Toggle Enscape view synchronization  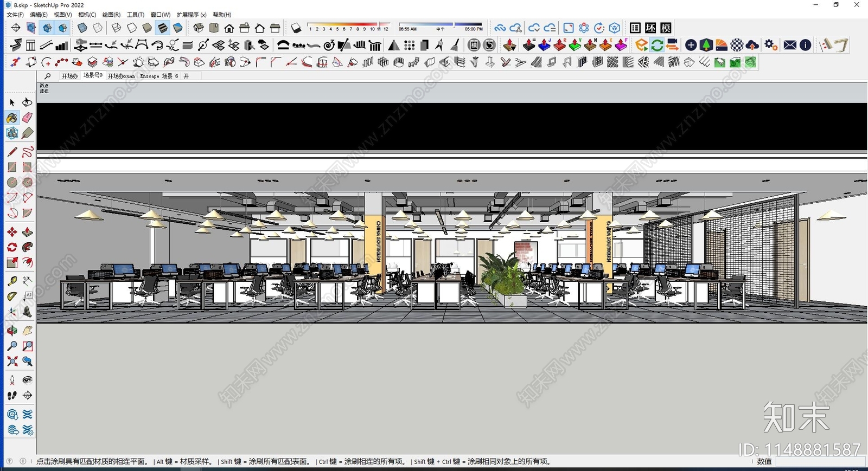(672, 45)
